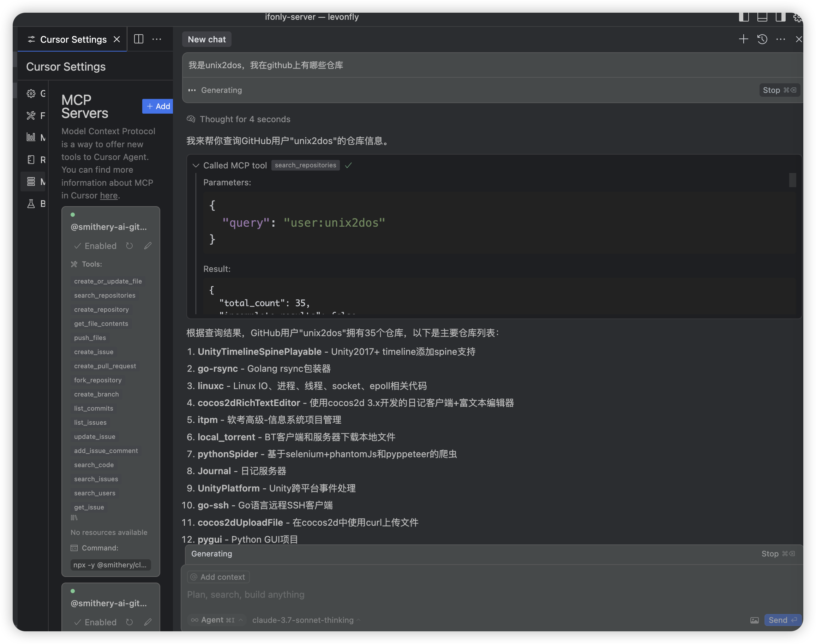Click search_users tool
This screenshot has width=816, height=644.
coord(95,494)
